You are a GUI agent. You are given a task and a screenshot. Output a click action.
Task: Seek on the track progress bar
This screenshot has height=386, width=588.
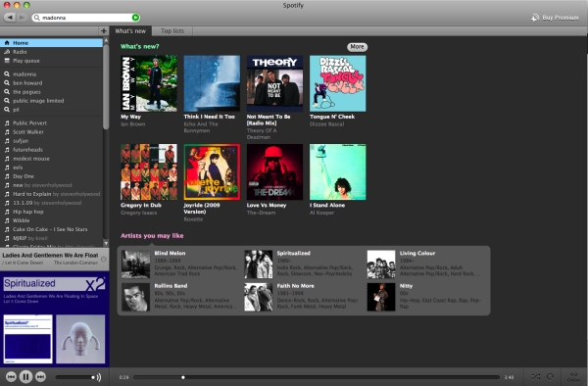317,377
